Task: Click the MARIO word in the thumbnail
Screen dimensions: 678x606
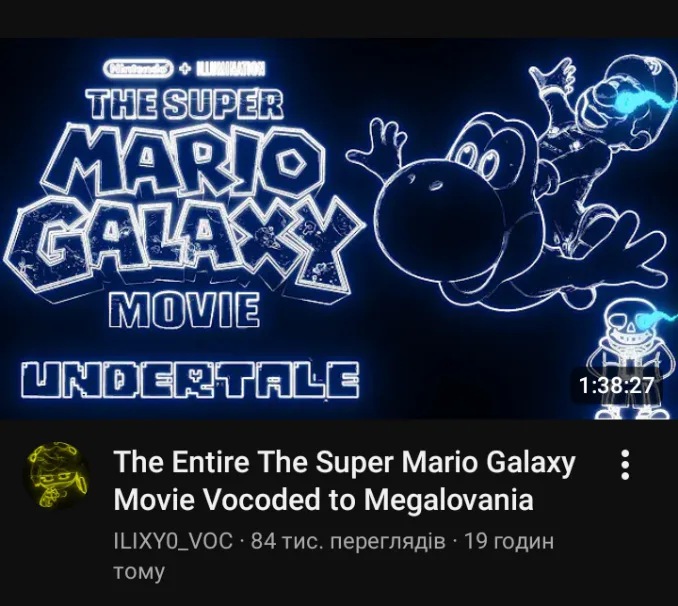Action: pyautogui.click(x=183, y=160)
